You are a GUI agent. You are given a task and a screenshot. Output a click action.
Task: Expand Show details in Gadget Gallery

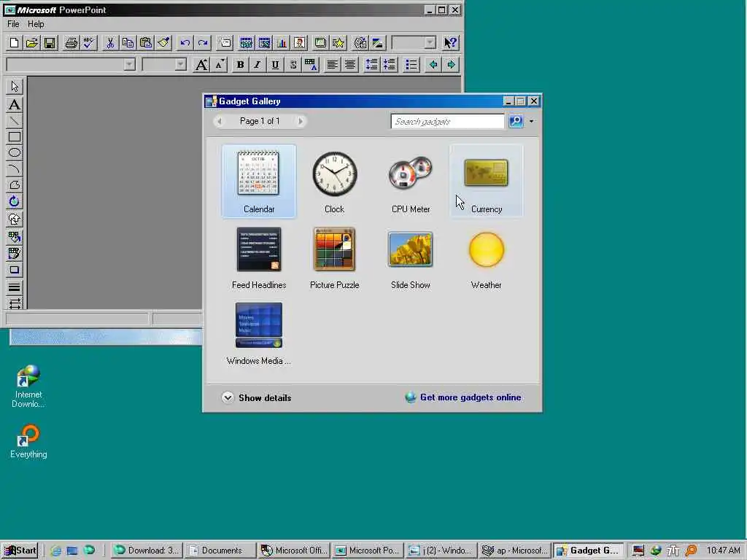pos(256,397)
